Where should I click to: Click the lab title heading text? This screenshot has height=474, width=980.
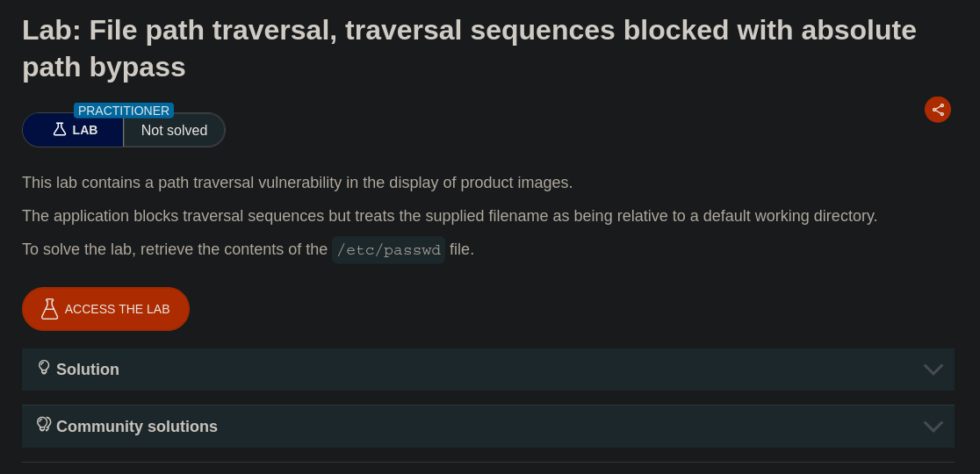[x=469, y=31]
